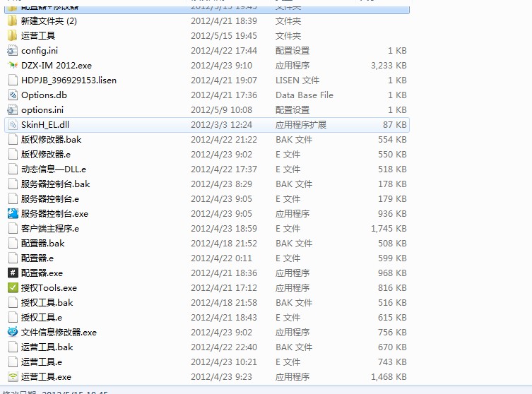Image resolution: width=532 pixels, height=394 pixels.
Task: Click the date 2012/5/9 10:08
Action: click(222, 110)
